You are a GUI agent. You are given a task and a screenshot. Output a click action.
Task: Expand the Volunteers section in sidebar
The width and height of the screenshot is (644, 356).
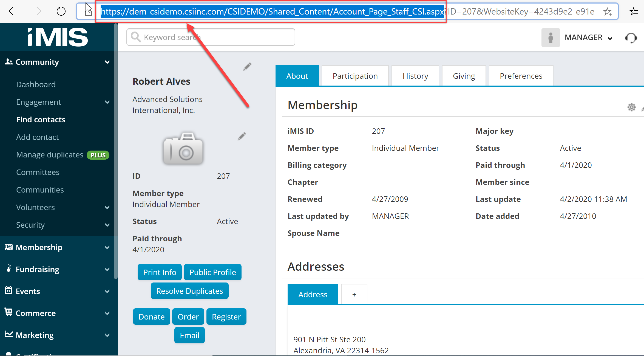point(107,207)
